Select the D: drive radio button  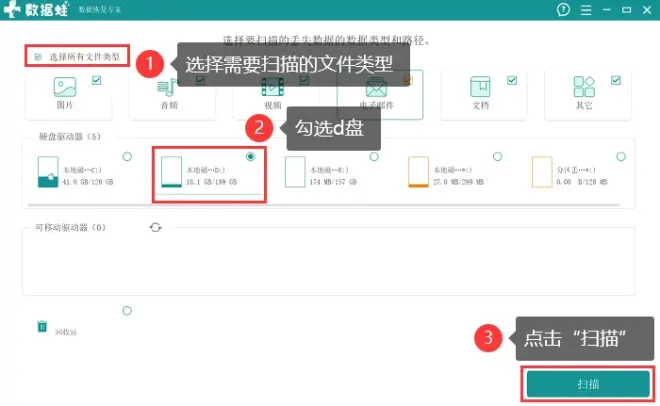[250, 157]
